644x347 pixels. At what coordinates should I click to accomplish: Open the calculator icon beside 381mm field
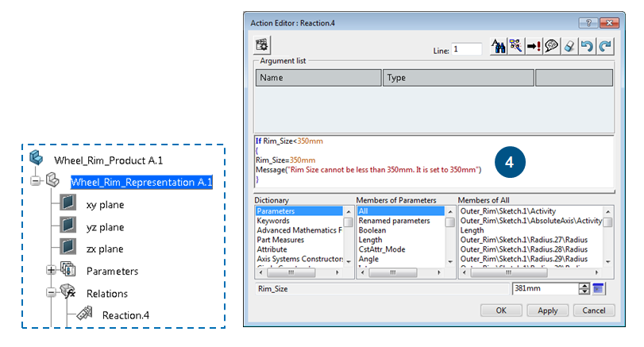(x=600, y=288)
